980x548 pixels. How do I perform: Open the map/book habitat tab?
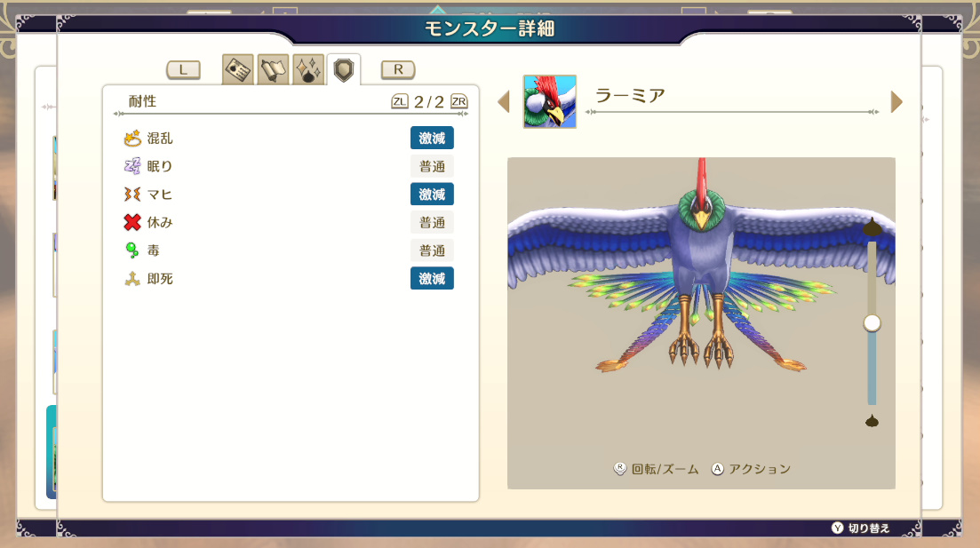tap(273, 69)
